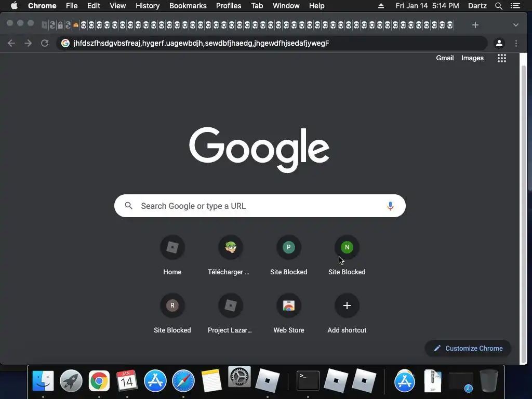Open the File menu

pyautogui.click(x=72, y=6)
